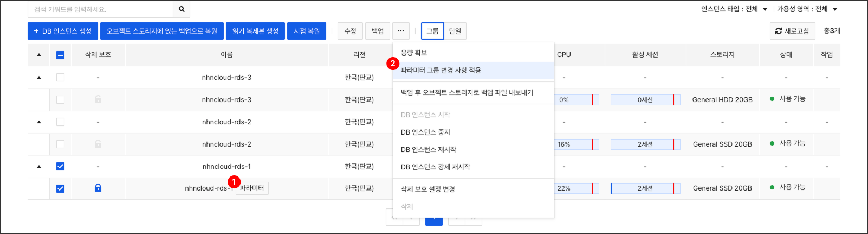Collapse all groups via the header triangle
Image resolution: width=868 pixels, height=234 pixels.
click(39, 55)
